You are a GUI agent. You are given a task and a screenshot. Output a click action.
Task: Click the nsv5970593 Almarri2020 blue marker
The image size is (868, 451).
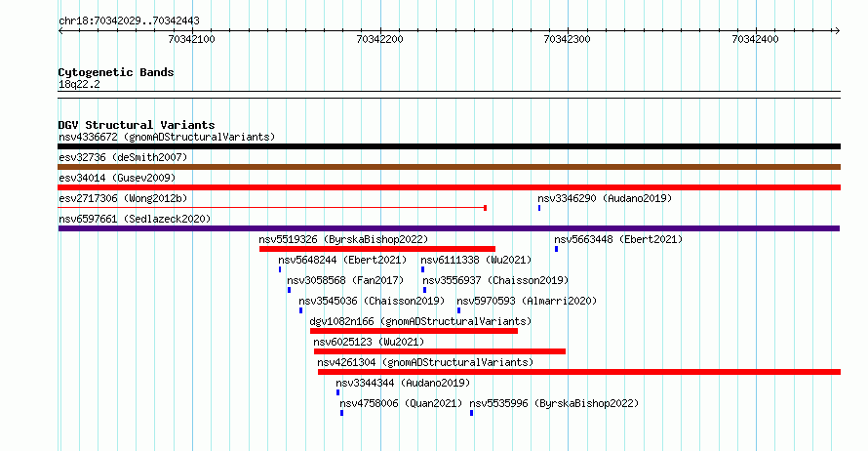458,310
